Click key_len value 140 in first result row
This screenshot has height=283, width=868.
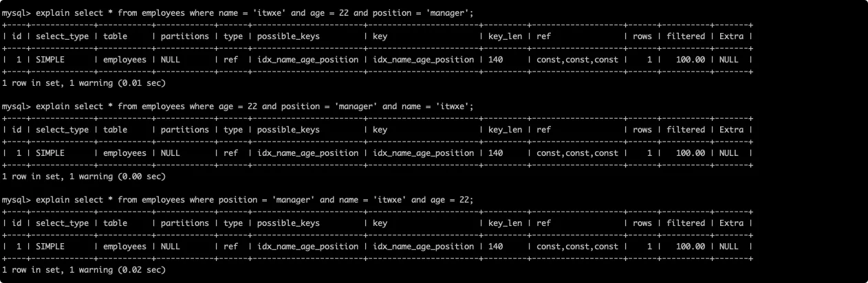point(495,60)
